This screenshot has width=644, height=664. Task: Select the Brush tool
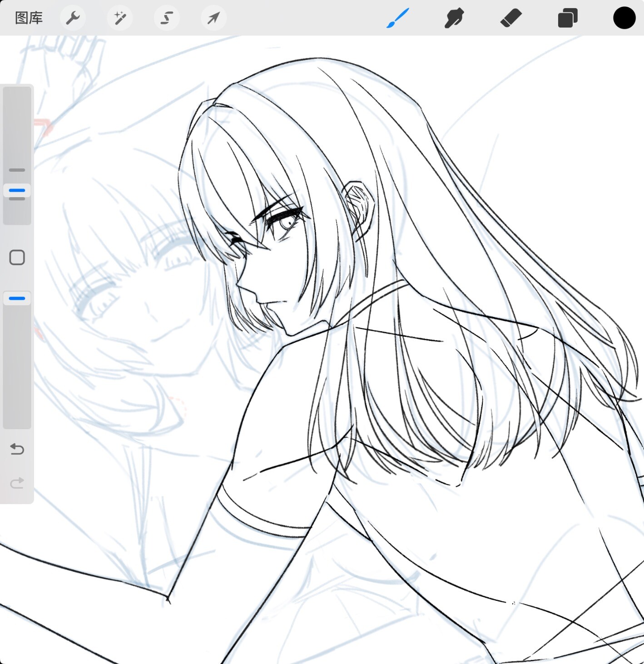[398, 18]
